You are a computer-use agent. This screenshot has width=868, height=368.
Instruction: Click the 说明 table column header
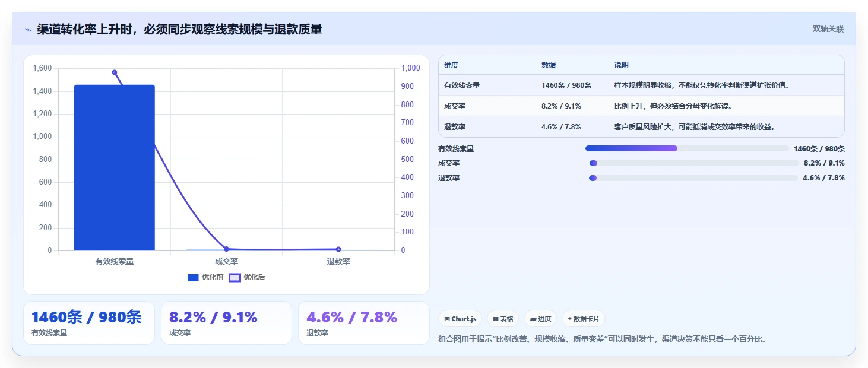coord(622,65)
